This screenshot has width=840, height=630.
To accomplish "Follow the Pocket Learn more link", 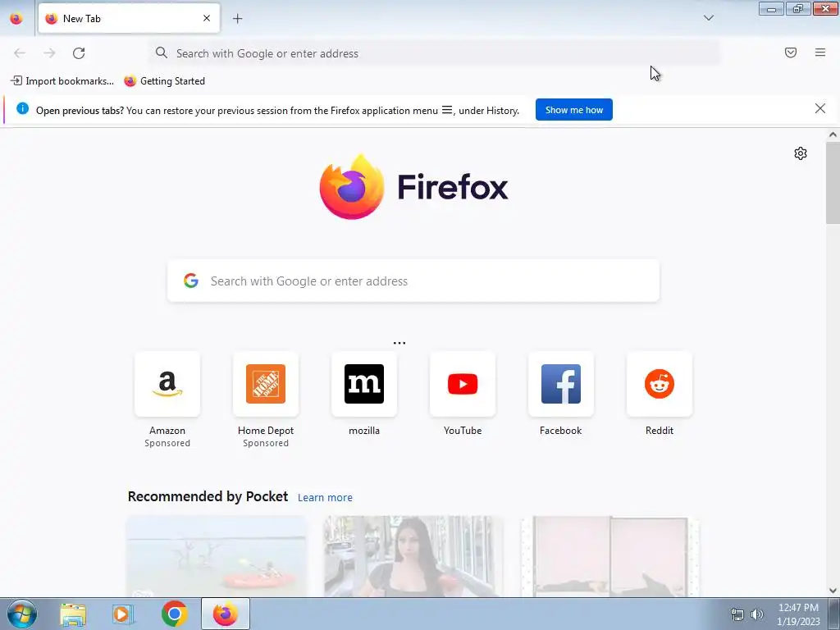I will (x=325, y=498).
